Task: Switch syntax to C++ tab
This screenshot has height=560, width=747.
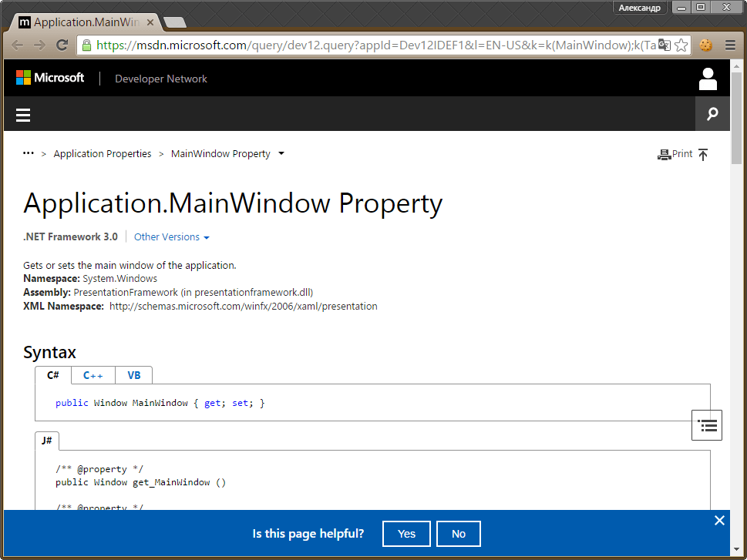Action: tap(93, 375)
